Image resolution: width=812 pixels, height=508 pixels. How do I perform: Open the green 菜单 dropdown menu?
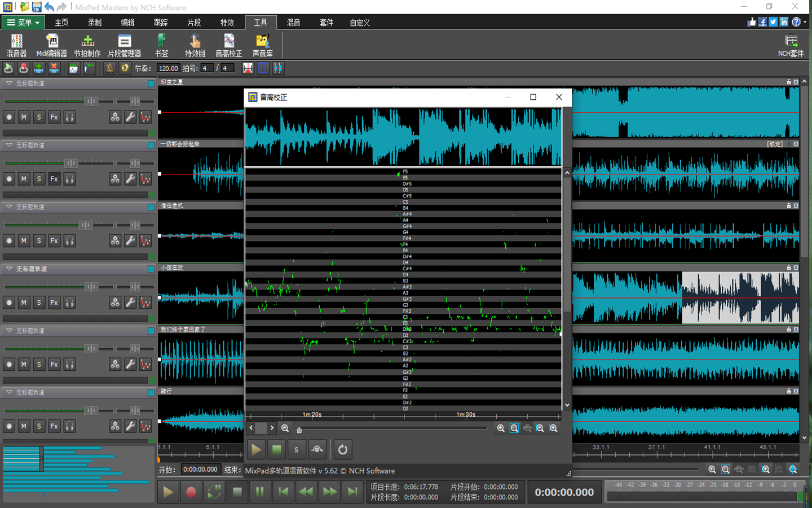point(23,23)
